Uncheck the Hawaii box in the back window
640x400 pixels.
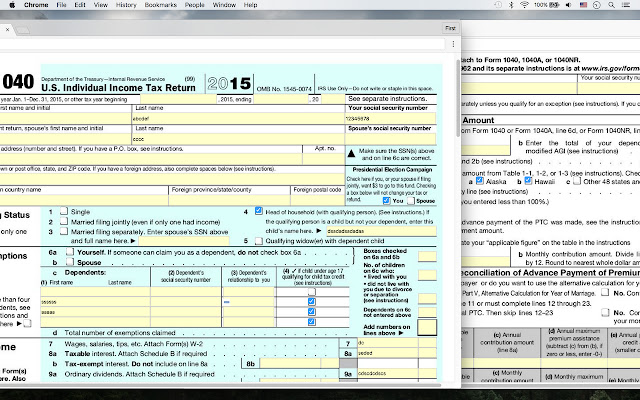pyautogui.click(x=528, y=180)
